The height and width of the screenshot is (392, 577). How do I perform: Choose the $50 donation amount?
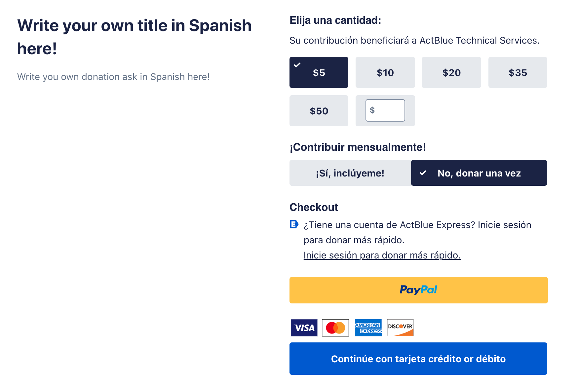click(319, 111)
